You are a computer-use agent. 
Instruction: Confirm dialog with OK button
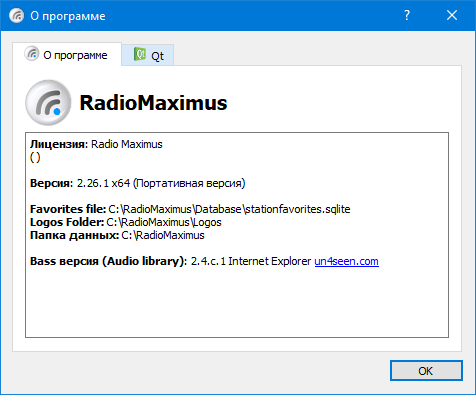pos(426,371)
